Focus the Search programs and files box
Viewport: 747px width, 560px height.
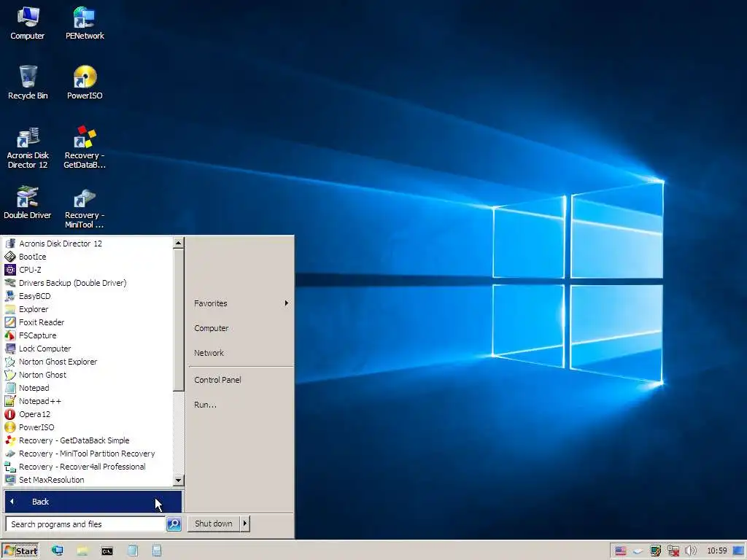[x=86, y=524]
